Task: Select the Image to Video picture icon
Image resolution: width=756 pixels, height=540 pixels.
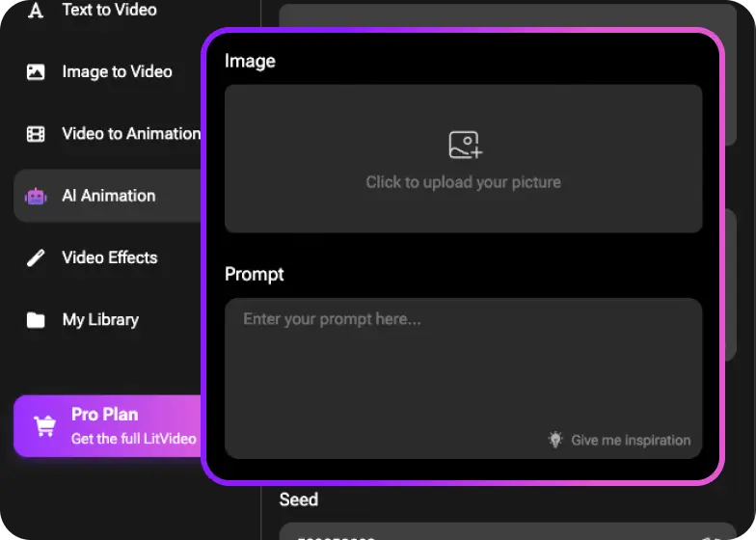Action: click(x=36, y=72)
